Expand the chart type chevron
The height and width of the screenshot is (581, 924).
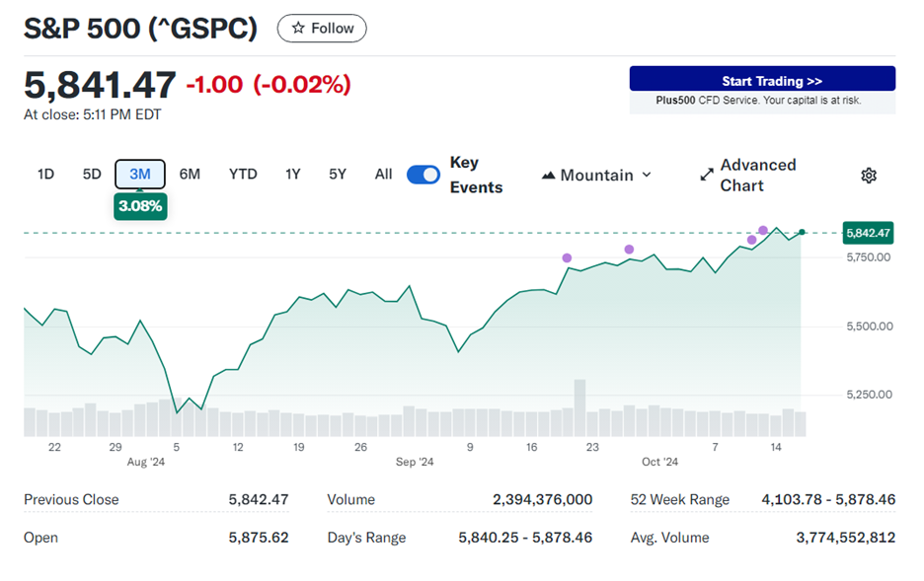(x=648, y=175)
